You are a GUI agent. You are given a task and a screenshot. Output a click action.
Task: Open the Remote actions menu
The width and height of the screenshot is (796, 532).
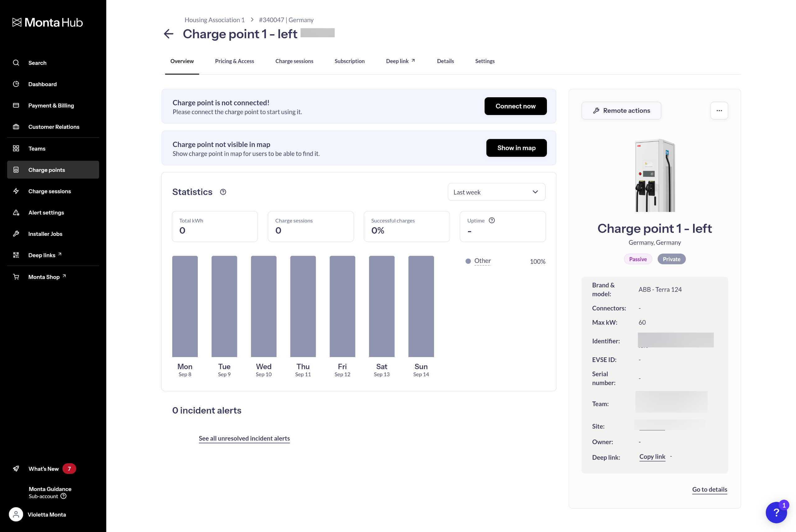pos(621,111)
